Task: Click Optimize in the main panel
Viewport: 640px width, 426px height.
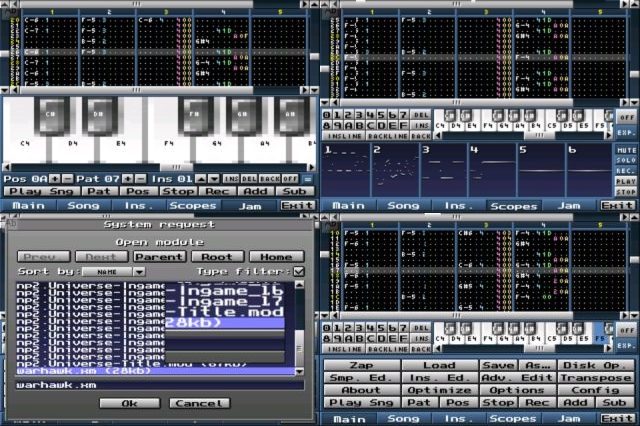Action: pyautogui.click(x=439, y=390)
